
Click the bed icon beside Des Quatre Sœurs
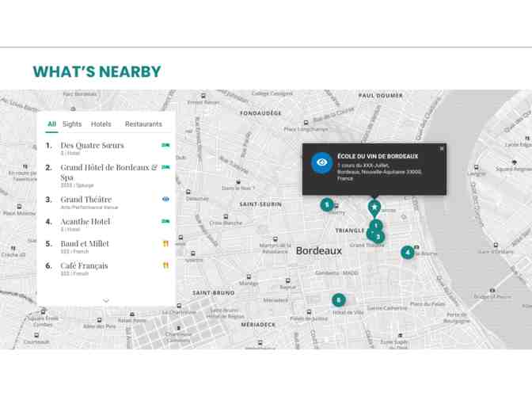click(165, 146)
